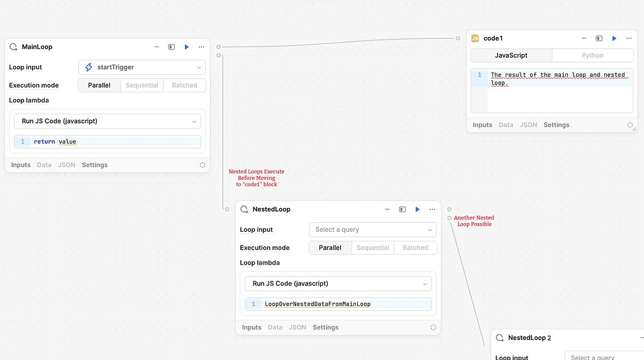This screenshot has width=644, height=360.
Task: Click the 'return value' code editor line
Action: pos(113,142)
